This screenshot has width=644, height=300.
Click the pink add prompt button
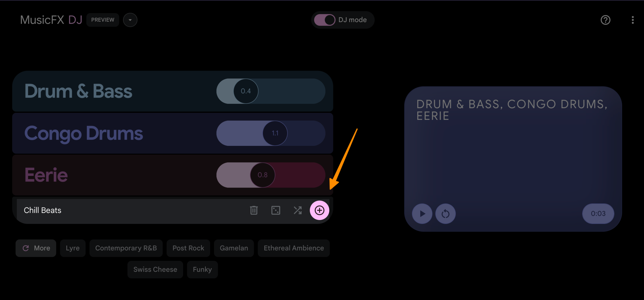click(319, 210)
